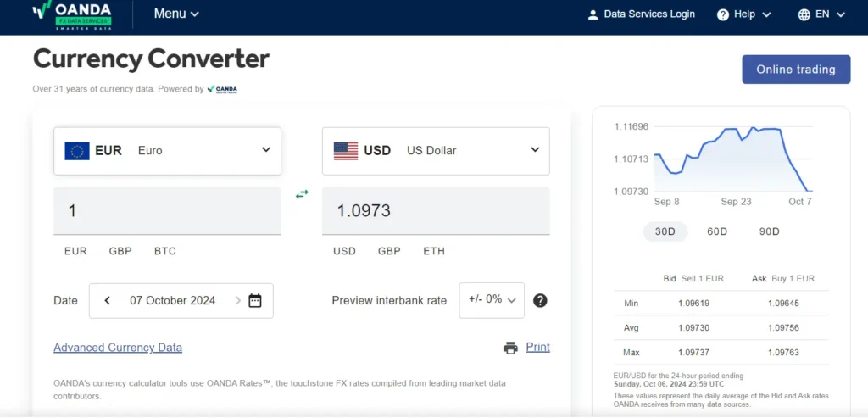Screen dimensions: 868x418
Task: Go to previous date with left arrow
Action: point(108,301)
